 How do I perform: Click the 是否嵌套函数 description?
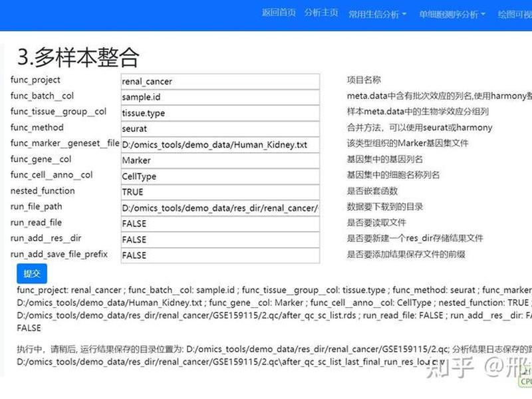[372, 191]
